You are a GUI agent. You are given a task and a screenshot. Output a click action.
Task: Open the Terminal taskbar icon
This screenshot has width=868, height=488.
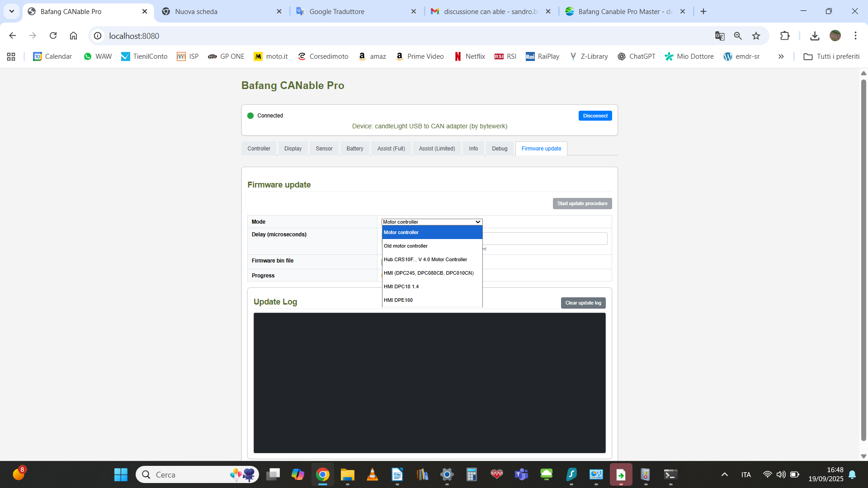[x=670, y=474]
